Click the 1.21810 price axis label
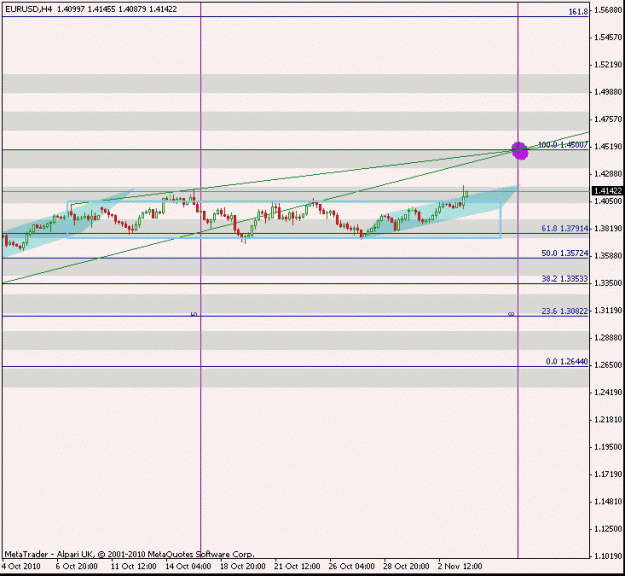The width and height of the screenshot is (625, 576). (608, 419)
